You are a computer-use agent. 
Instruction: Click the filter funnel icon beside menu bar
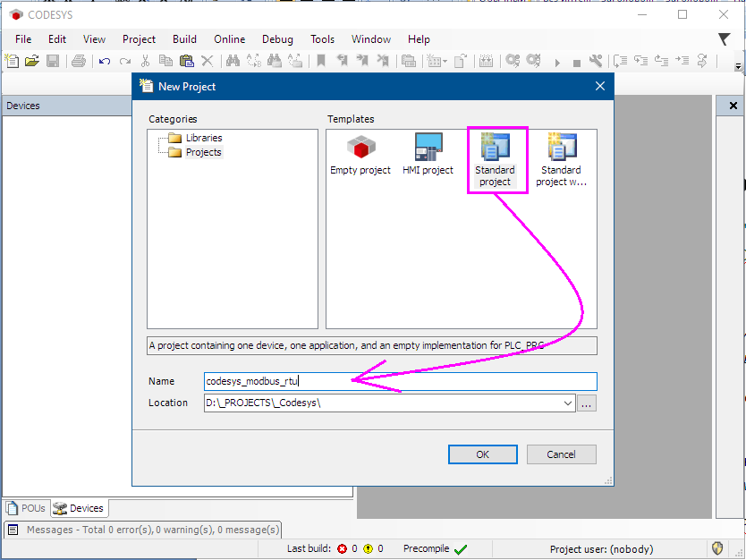724,39
